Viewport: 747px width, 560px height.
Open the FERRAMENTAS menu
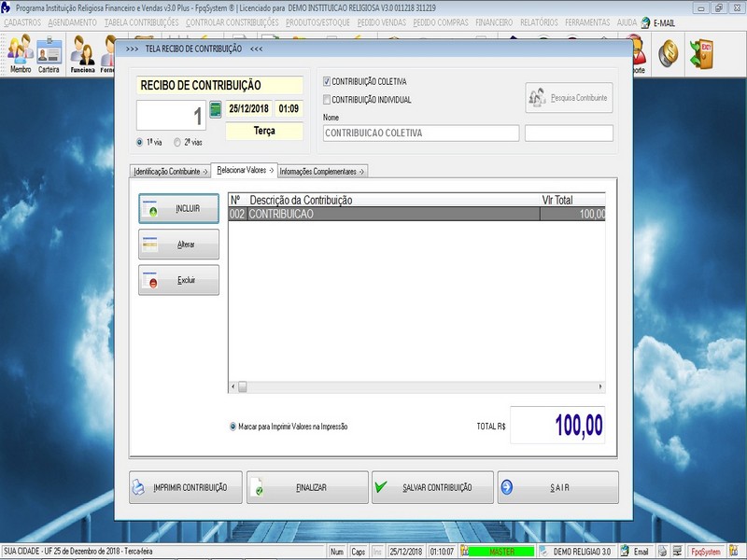click(x=587, y=22)
